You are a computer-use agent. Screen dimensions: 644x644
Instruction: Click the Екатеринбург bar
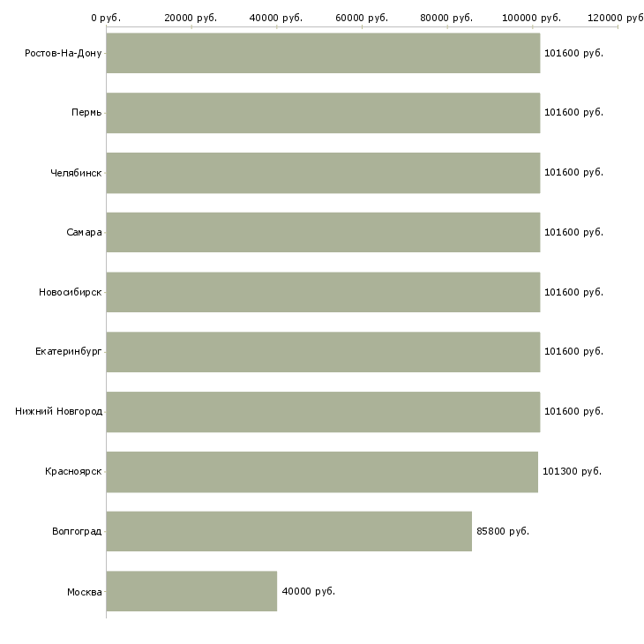pyautogui.click(x=323, y=352)
